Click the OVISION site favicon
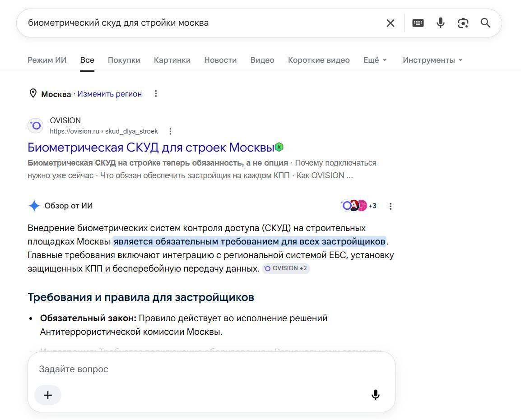This screenshot has width=521, height=420. click(x=35, y=126)
